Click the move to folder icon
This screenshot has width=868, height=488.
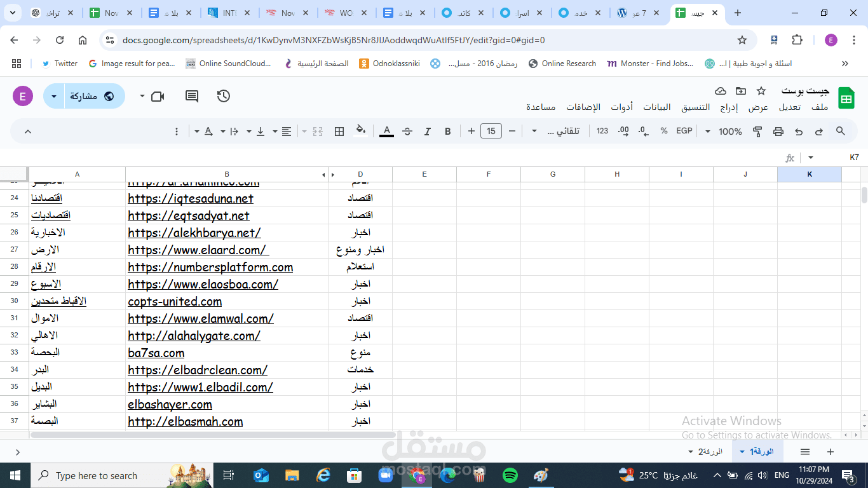741,91
